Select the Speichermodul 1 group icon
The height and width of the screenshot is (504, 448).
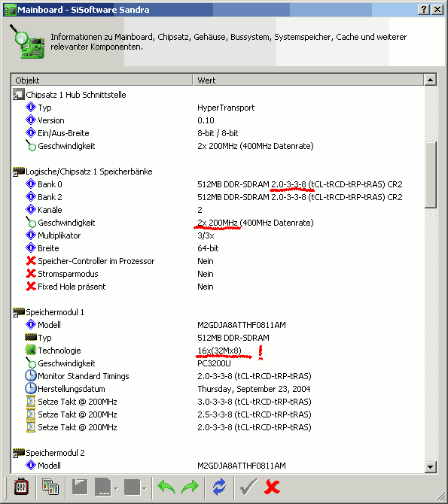(18, 312)
